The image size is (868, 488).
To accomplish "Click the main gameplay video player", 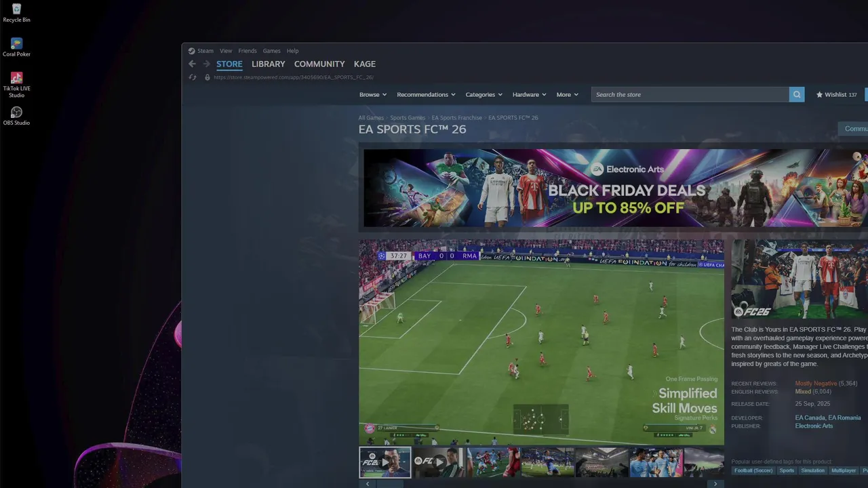I will tap(542, 342).
